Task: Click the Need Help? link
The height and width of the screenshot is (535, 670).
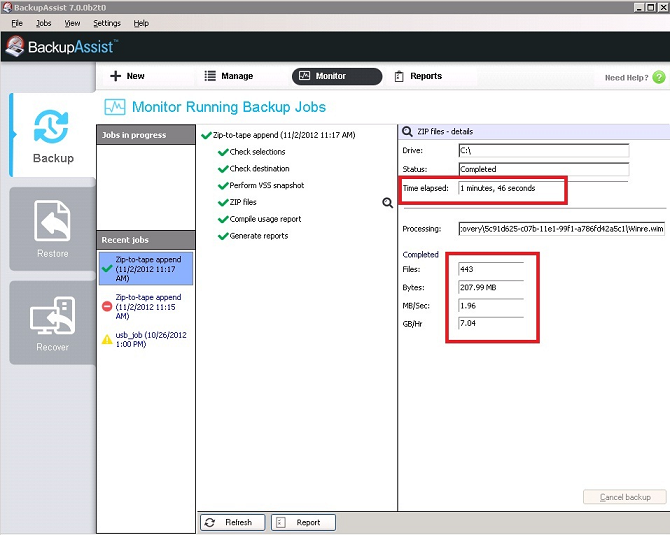Action: [626, 78]
